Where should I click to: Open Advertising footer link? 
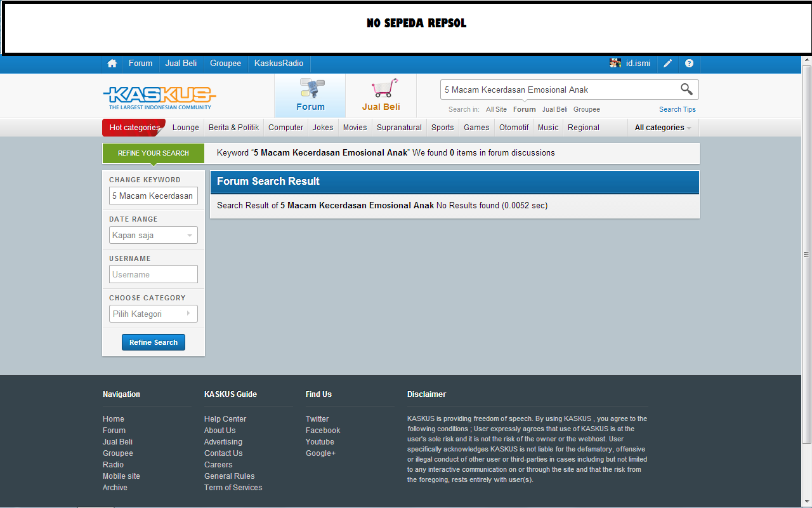coord(223,442)
